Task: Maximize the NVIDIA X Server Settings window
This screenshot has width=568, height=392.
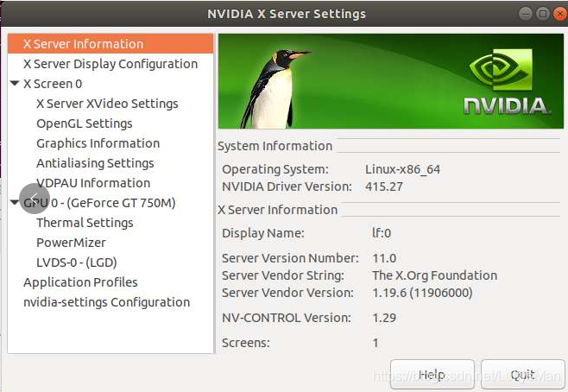Action: pos(543,14)
